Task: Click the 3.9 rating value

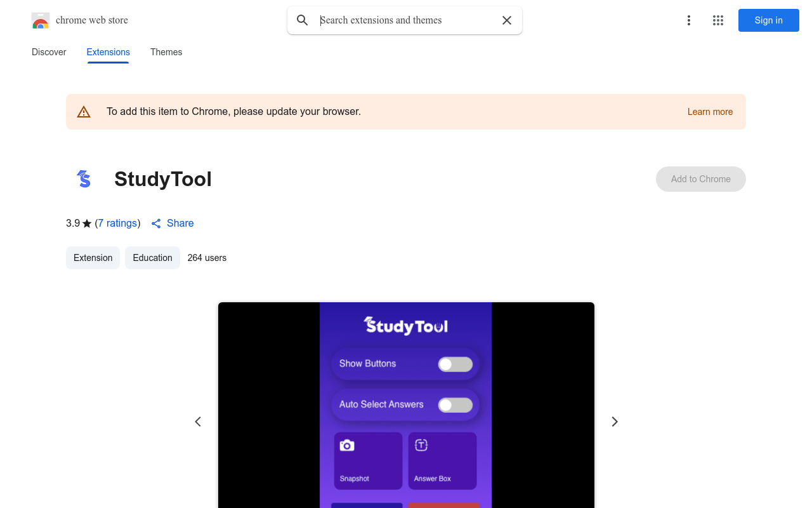Action: [73, 224]
